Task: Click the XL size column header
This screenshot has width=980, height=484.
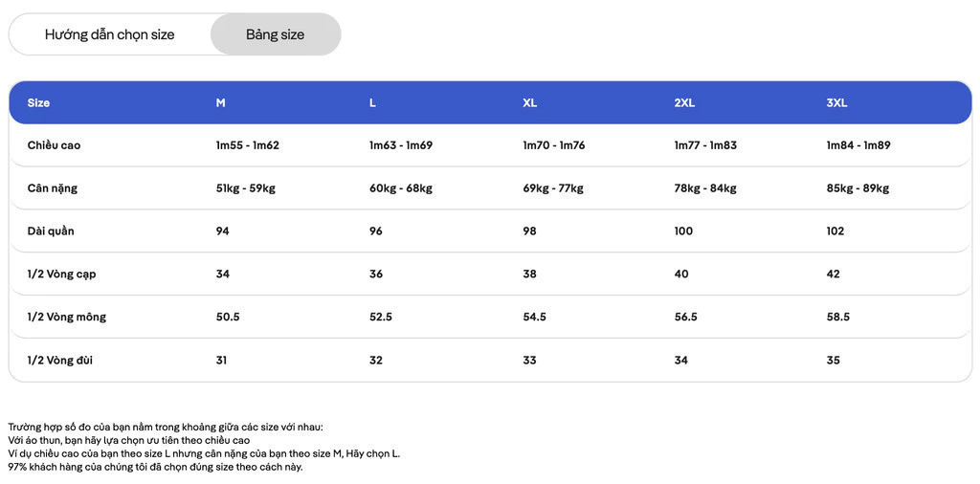Action: click(x=530, y=103)
